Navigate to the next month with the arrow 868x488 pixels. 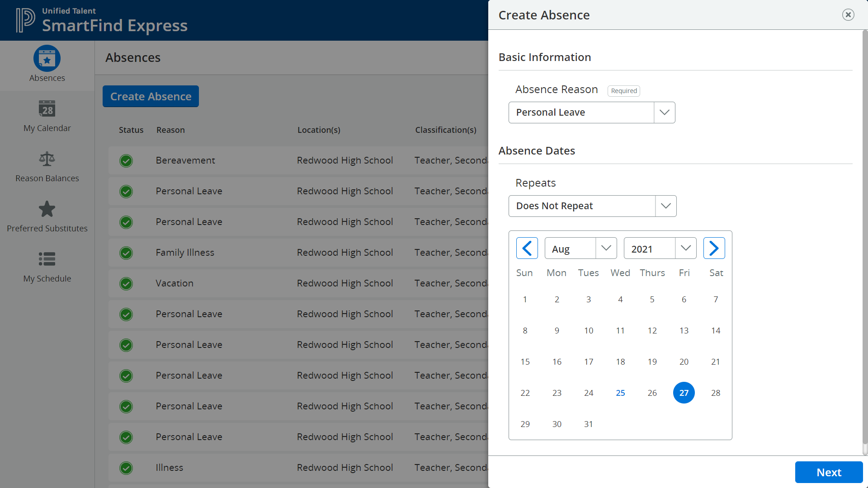coord(714,248)
